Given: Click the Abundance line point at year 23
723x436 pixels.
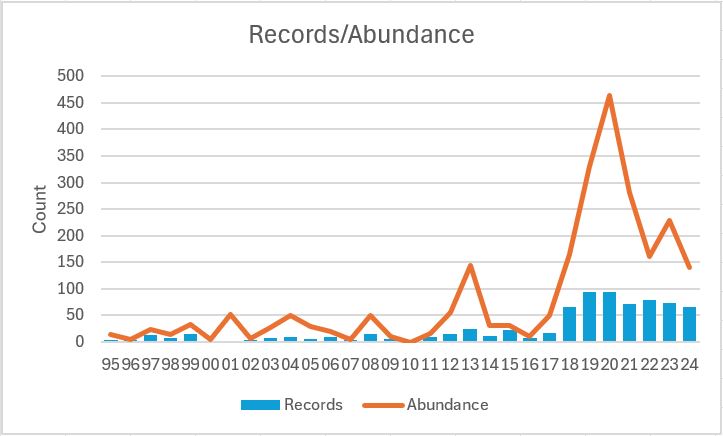Looking at the screenshot, I should [669, 220].
